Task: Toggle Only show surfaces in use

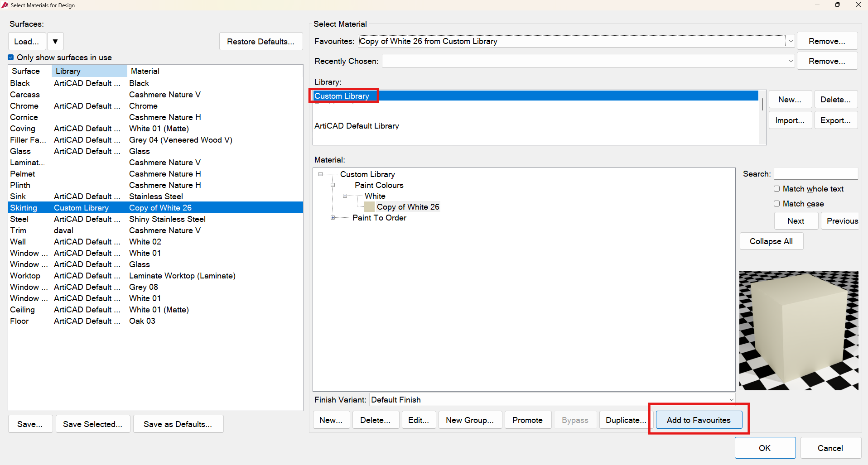Action: point(11,58)
